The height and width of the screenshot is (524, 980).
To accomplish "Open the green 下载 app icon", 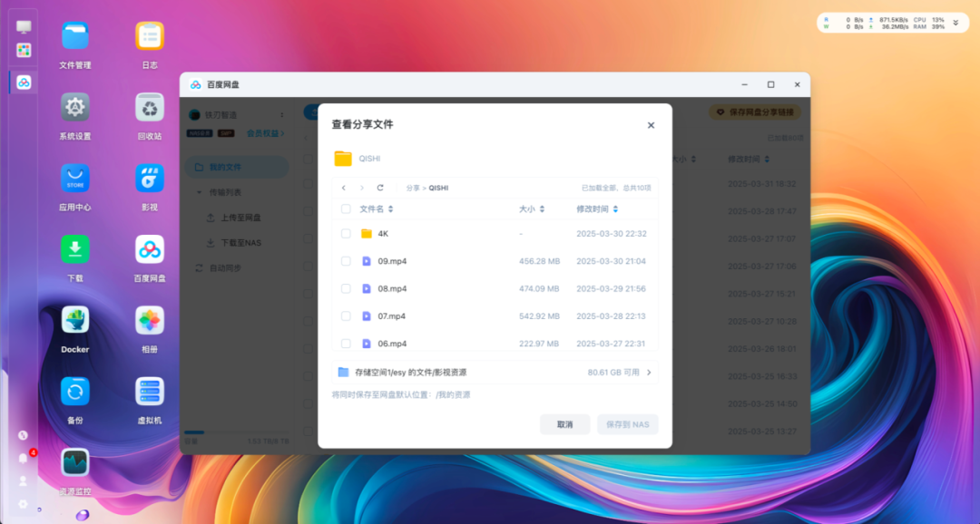I will [75, 250].
